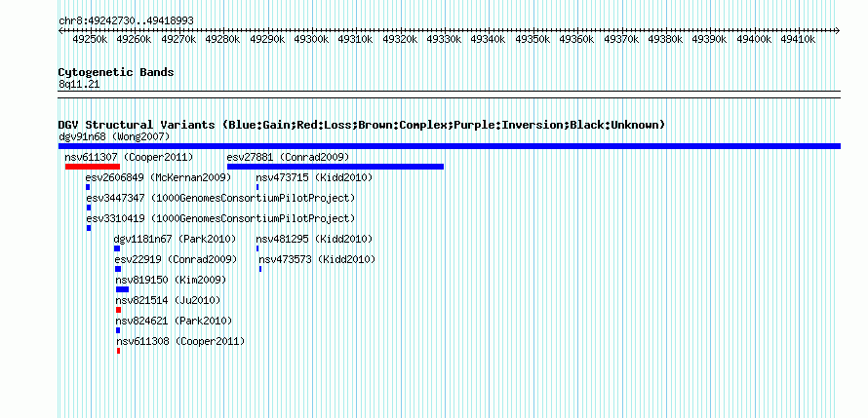Select the blue esv27881 gain bar
Screen dimensions: 868x418
point(335,167)
